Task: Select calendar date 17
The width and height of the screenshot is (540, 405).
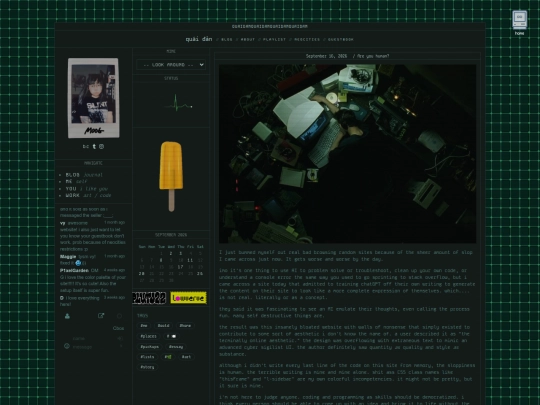Action: pos(180,267)
